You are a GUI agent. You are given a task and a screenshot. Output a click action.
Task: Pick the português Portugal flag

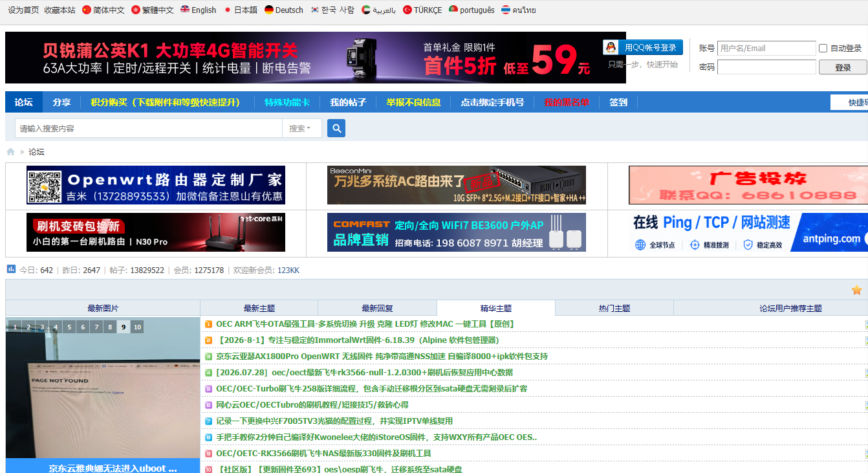click(x=453, y=10)
